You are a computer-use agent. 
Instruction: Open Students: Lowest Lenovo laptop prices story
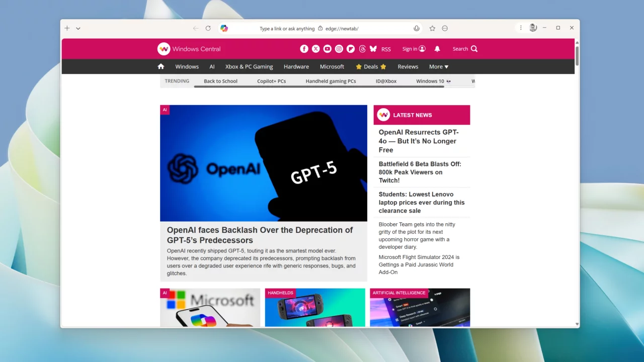click(x=422, y=202)
